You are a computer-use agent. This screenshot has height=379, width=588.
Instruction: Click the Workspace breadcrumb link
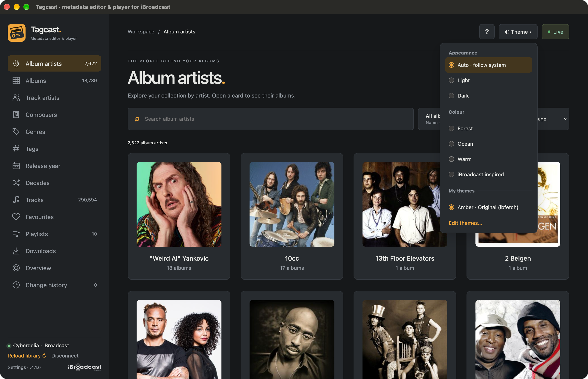141,32
